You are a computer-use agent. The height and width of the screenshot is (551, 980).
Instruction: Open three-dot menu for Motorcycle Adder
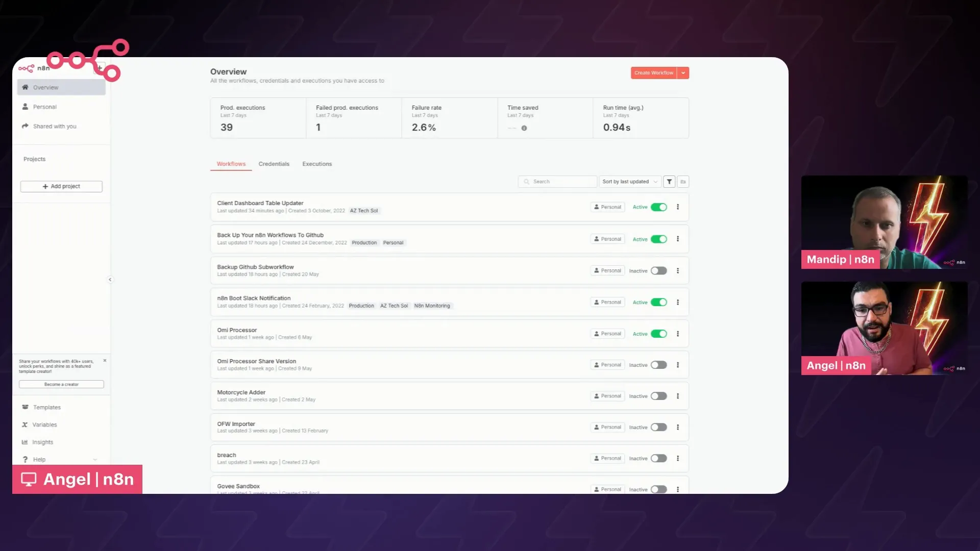[x=678, y=396]
